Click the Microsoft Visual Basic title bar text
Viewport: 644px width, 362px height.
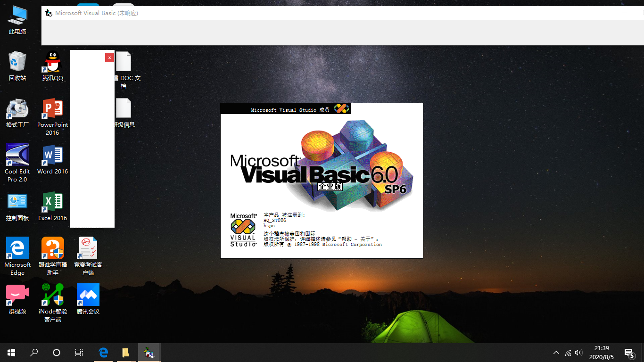(97, 13)
